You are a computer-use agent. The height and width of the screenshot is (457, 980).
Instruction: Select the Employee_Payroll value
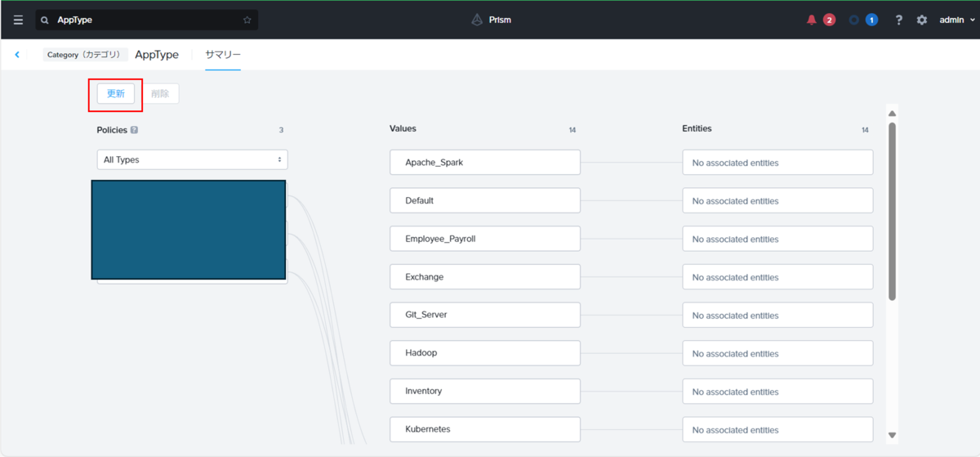[x=485, y=239]
